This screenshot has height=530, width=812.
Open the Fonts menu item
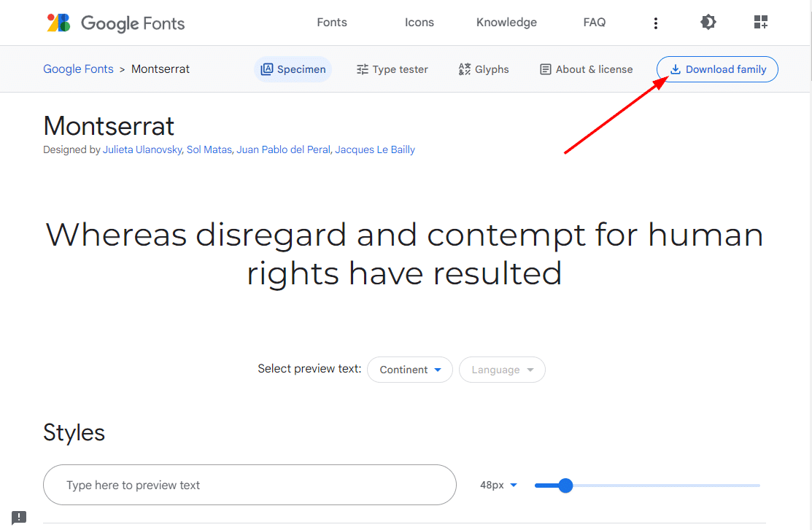[332, 23]
